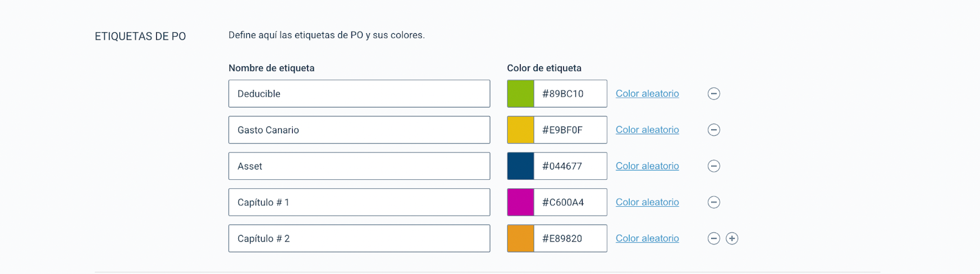Edit the Gasto Canario name field
This screenshot has width=980, height=274.
(x=360, y=130)
